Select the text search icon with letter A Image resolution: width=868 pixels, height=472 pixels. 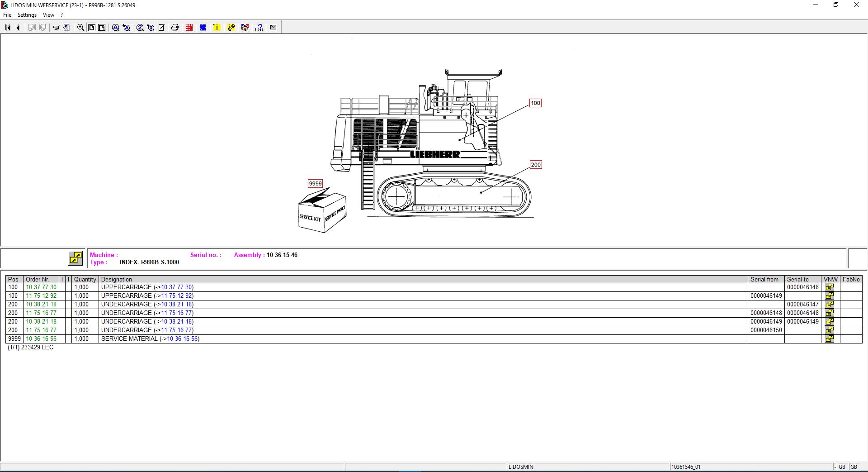point(115,27)
